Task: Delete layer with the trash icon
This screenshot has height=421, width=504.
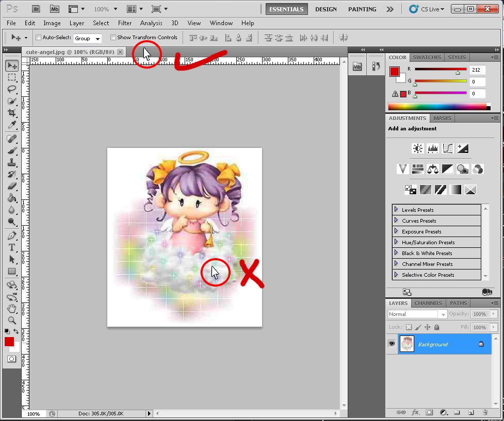Action: pos(485,412)
